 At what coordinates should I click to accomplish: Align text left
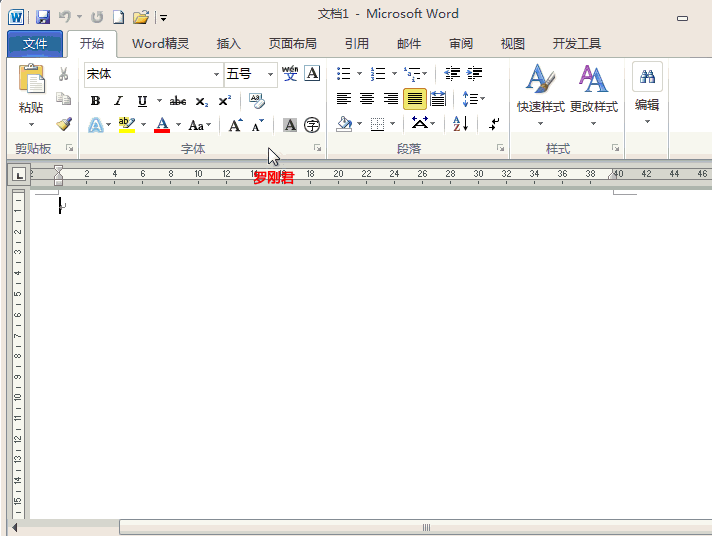coord(344,99)
